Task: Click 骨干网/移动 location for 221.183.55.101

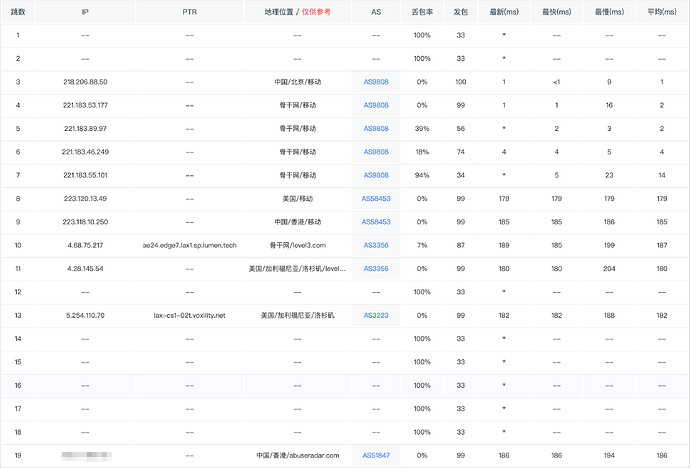Action: click(x=297, y=175)
